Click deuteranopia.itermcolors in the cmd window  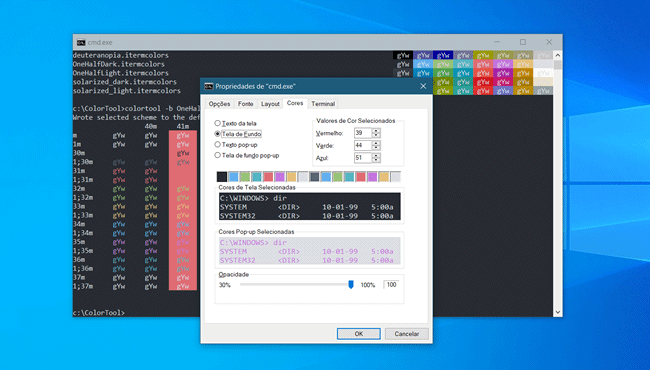121,55
